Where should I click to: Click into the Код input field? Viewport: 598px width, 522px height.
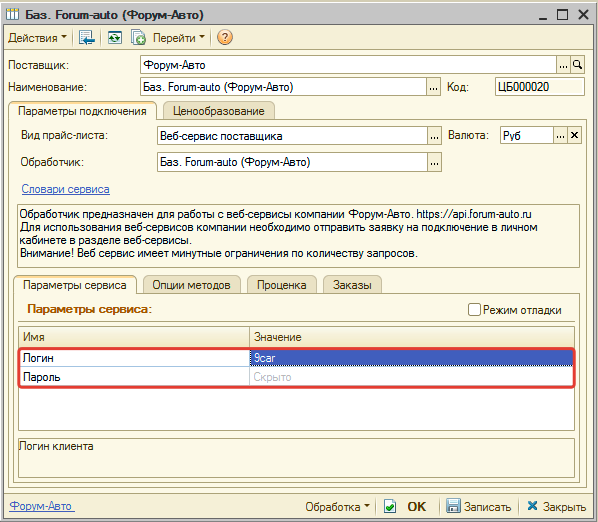[x=539, y=87]
